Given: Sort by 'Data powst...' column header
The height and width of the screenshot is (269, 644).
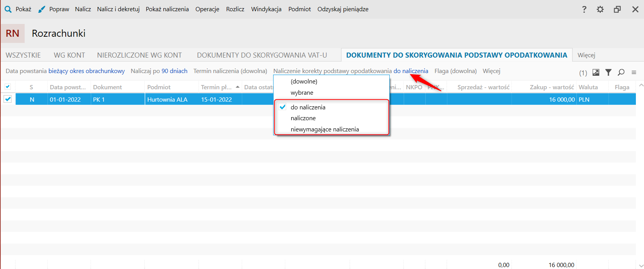Looking at the screenshot, I should pyautogui.click(x=68, y=87).
